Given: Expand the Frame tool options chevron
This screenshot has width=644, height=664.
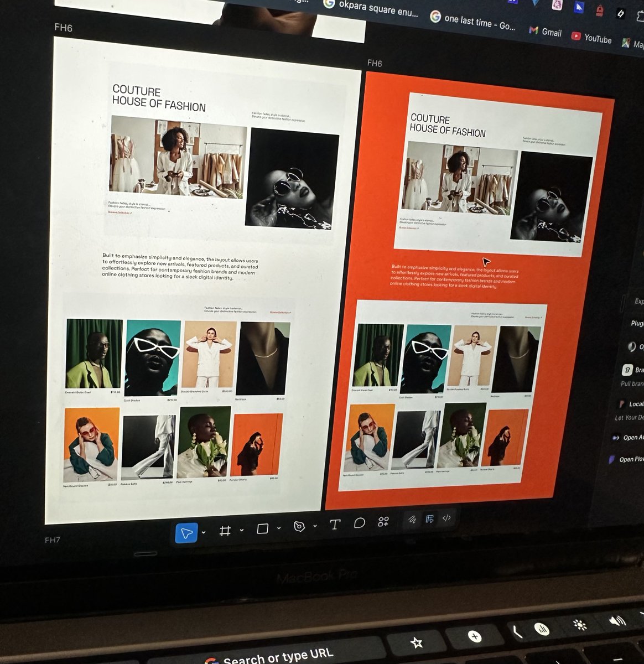Looking at the screenshot, I should [242, 530].
